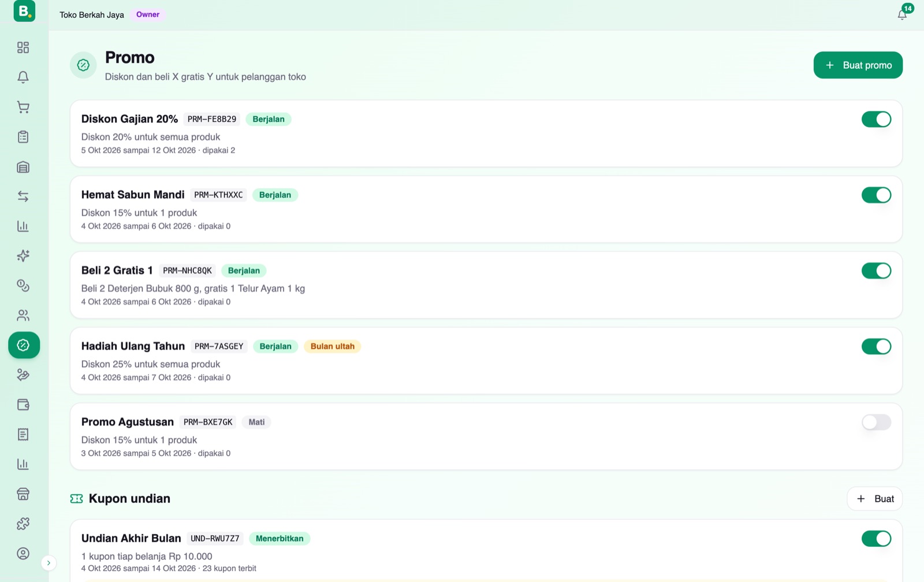Viewport: 924px width, 582px height.
Task: Turn off the Beli 2 Gratis 1 toggle
Action: 876,270
